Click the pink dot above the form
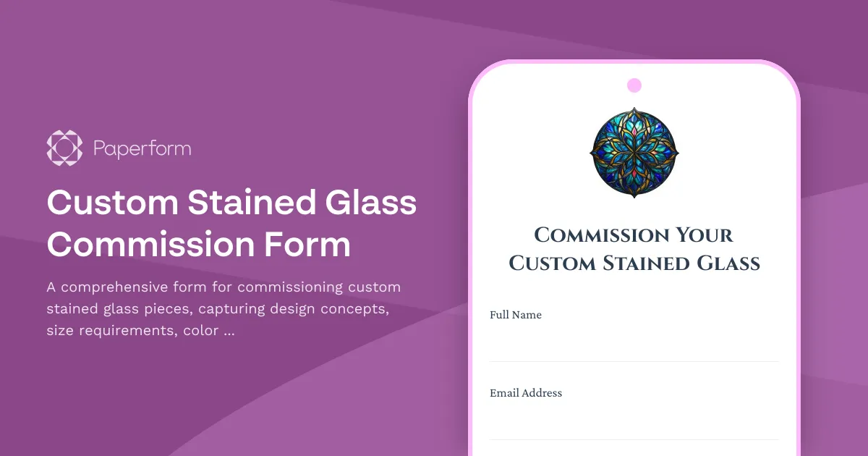The image size is (868, 456). 634,85
